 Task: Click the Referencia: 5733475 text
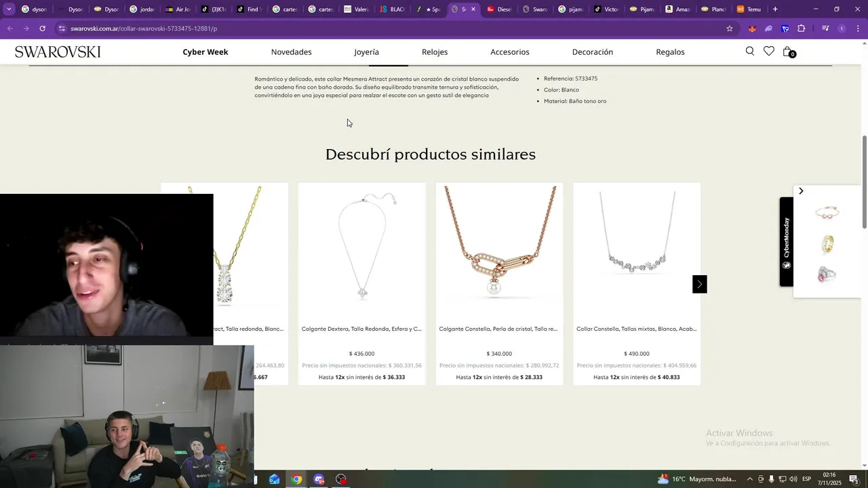tap(570, 79)
